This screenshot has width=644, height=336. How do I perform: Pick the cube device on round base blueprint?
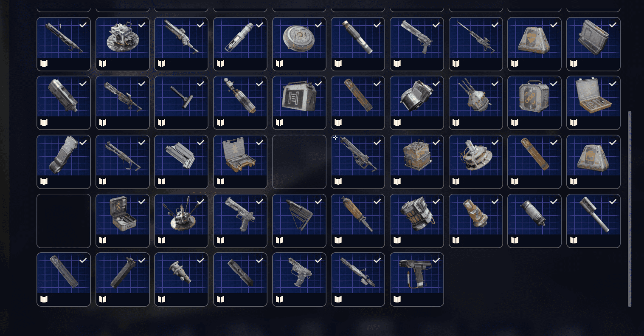123,44
